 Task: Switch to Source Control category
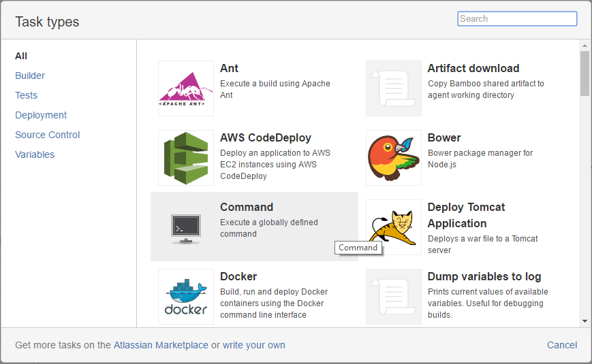tap(47, 135)
